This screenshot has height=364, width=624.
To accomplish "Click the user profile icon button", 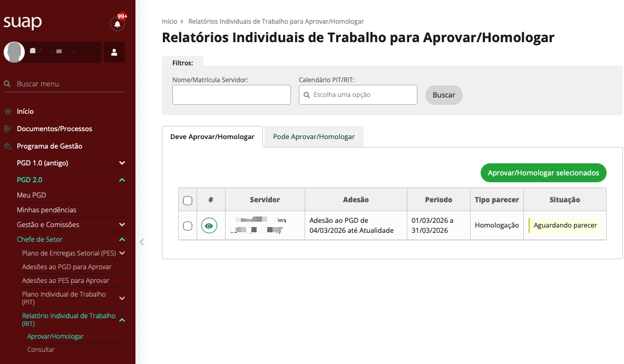I will click(114, 52).
